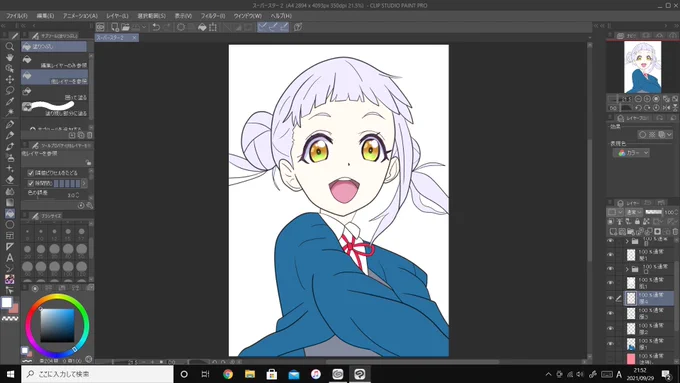Hide the layer just below the selected layer

coord(610,313)
